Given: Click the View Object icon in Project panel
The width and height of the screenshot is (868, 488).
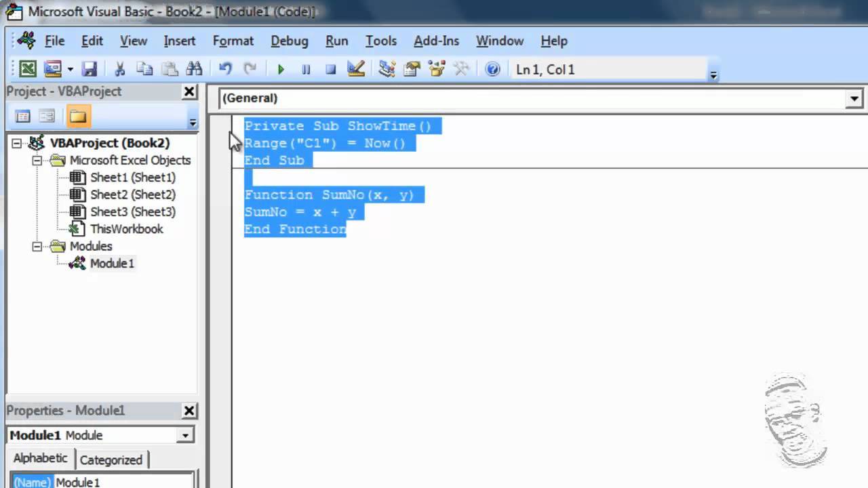Looking at the screenshot, I should click(47, 117).
